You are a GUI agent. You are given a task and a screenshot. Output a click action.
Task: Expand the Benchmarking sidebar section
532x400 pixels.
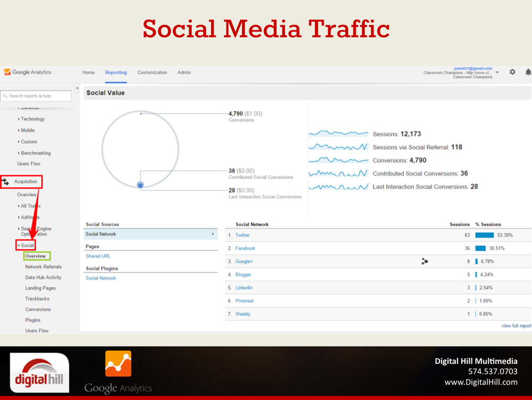click(x=35, y=153)
